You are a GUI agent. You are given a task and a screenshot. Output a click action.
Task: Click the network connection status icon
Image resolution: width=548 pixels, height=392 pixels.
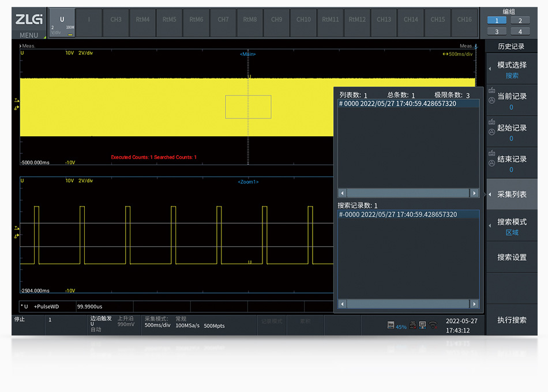(x=422, y=325)
